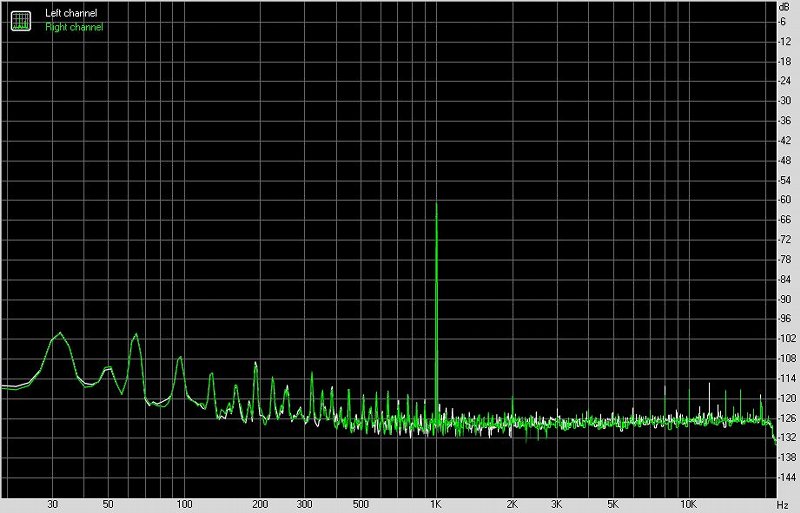800x513 pixels.
Task: Click the 100 Hz frequency axis label
Action: pos(183,505)
